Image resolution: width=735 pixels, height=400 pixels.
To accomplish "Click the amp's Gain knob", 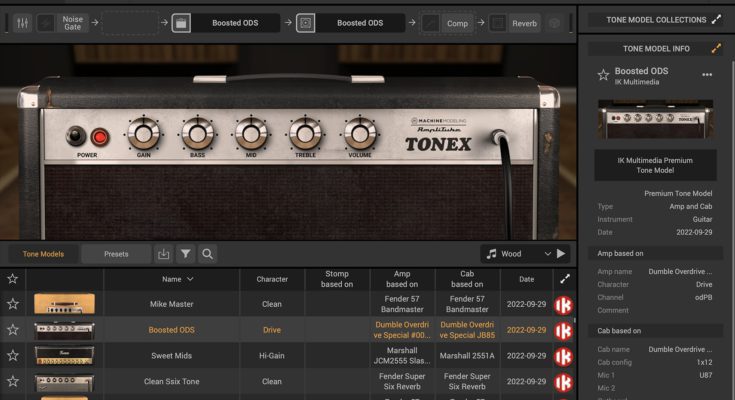I will tap(143, 134).
